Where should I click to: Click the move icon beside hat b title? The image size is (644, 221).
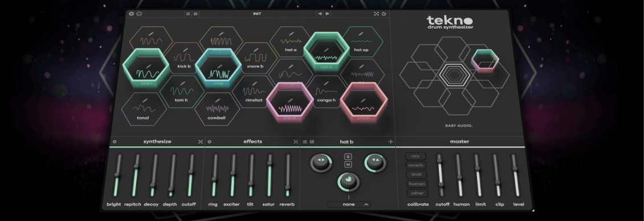coord(390,142)
